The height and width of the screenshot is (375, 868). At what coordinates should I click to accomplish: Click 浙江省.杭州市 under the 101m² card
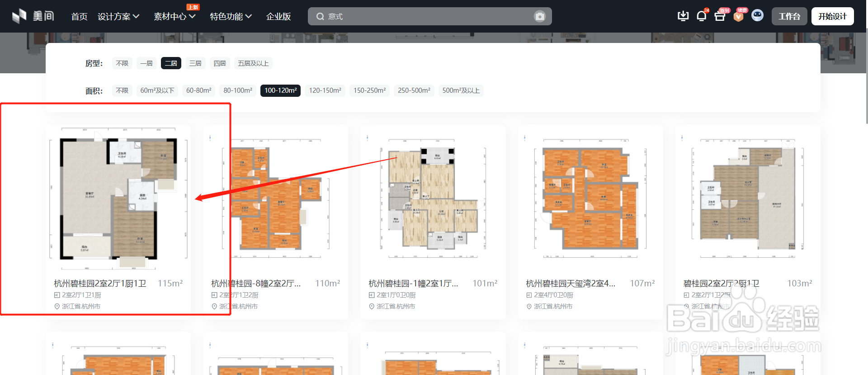pos(396,306)
